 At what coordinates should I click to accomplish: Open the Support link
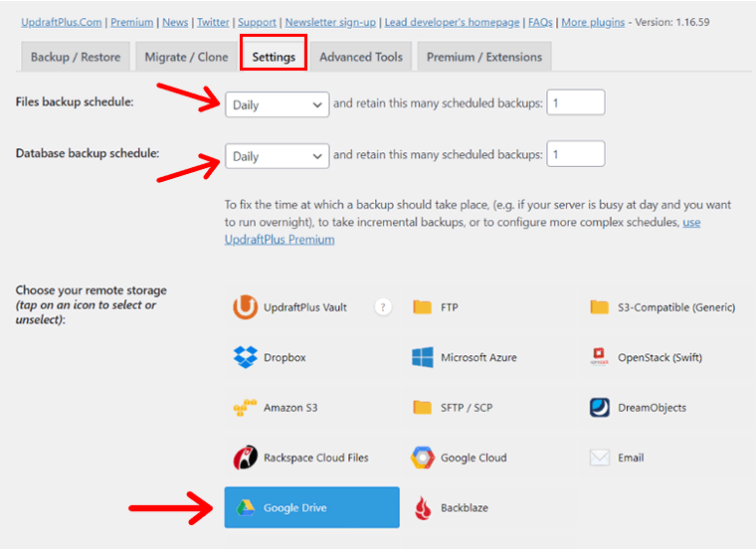pos(257,22)
